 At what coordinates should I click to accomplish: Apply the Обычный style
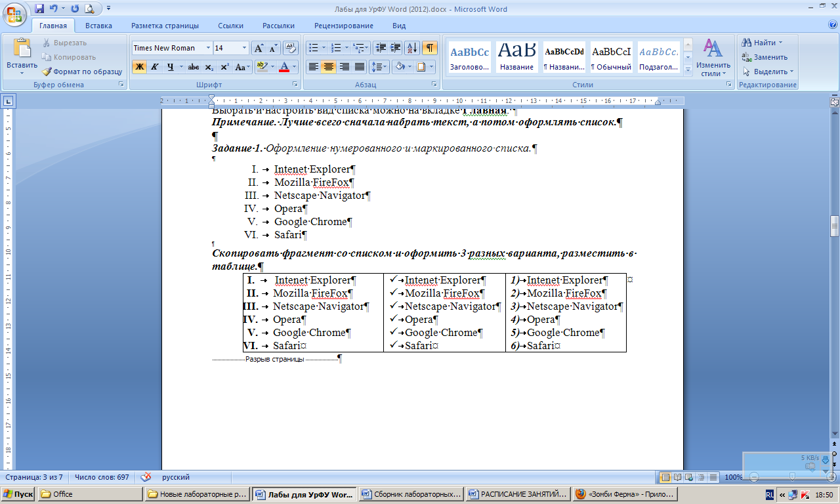click(611, 57)
